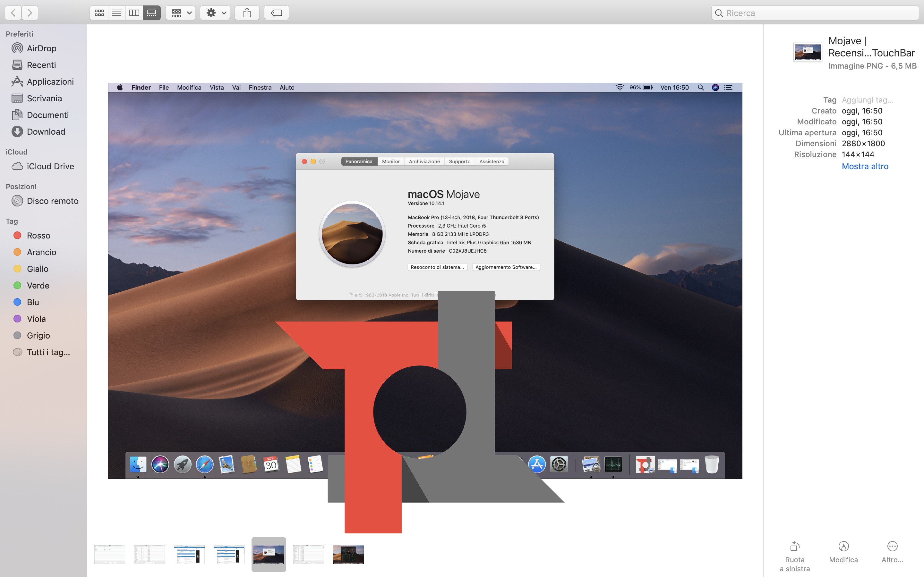Go back with the left arrow
The image size is (924, 577).
[x=13, y=13]
